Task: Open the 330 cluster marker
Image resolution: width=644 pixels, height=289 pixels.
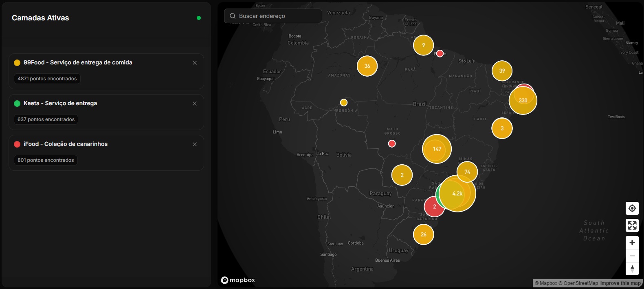Action: click(x=523, y=101)
